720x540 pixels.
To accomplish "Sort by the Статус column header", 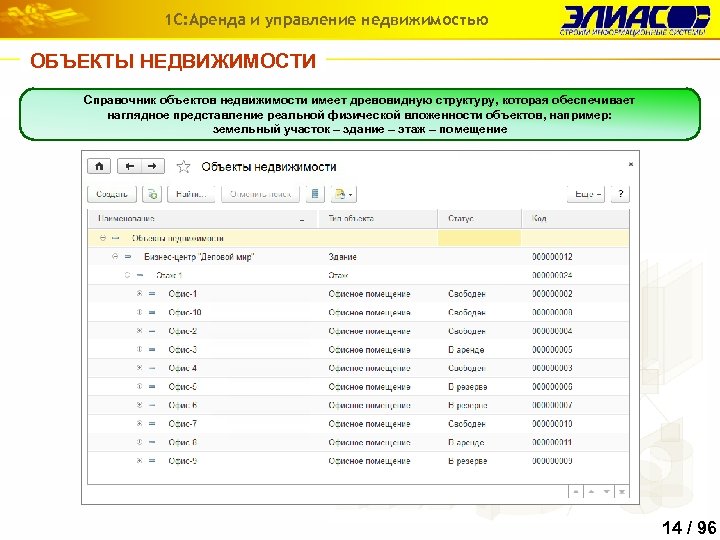I will tap(479, 219).
